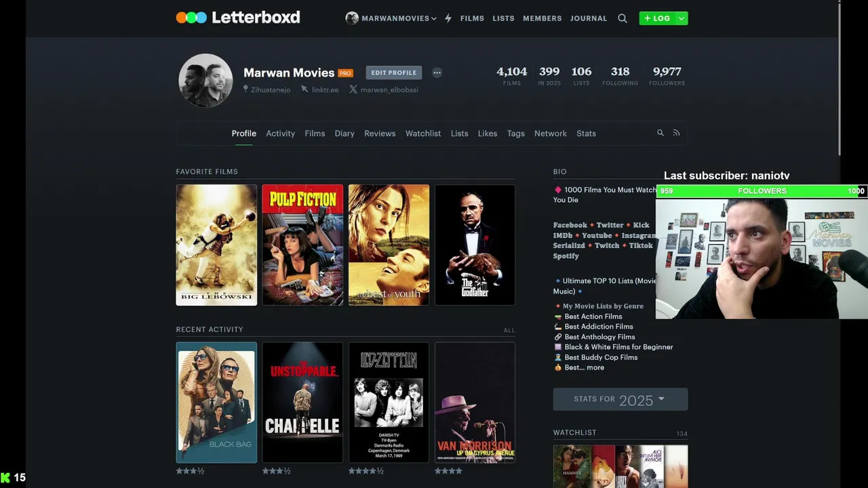Open the profile Lists tab
This screenshot has height=488, width=868.
coord(459,134)
